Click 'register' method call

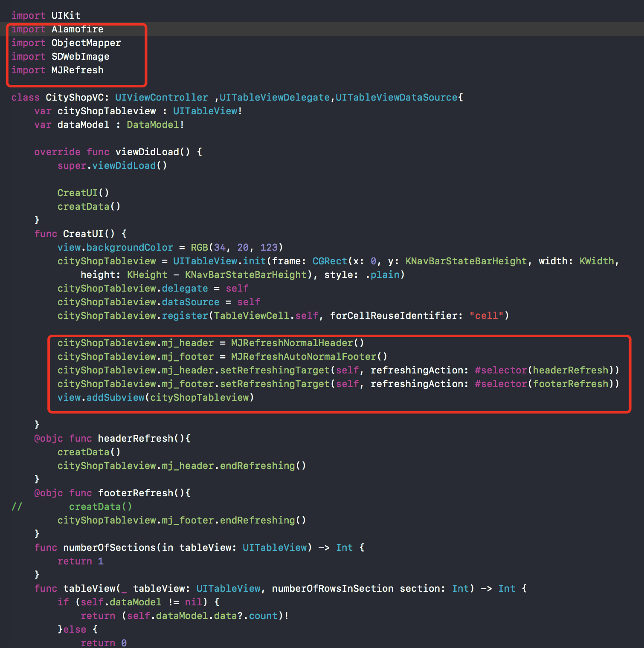coord(185,316)
